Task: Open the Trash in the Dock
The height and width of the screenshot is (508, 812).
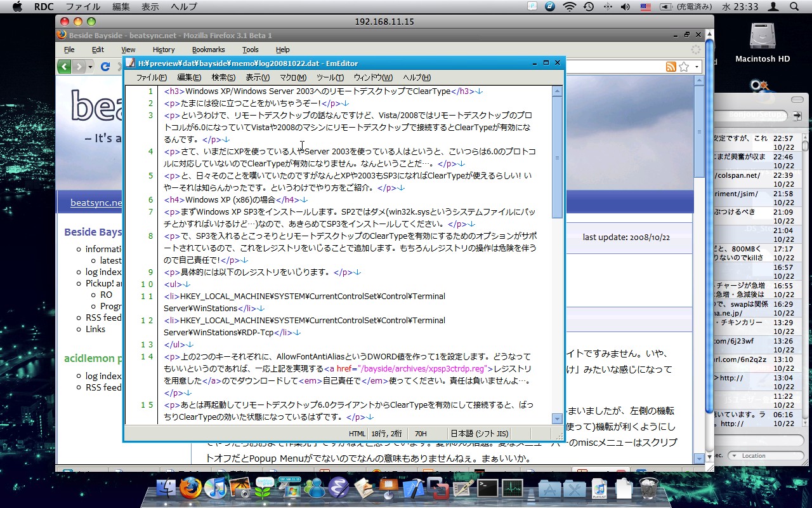Action: pyautogui.click(x=648, y=488)
